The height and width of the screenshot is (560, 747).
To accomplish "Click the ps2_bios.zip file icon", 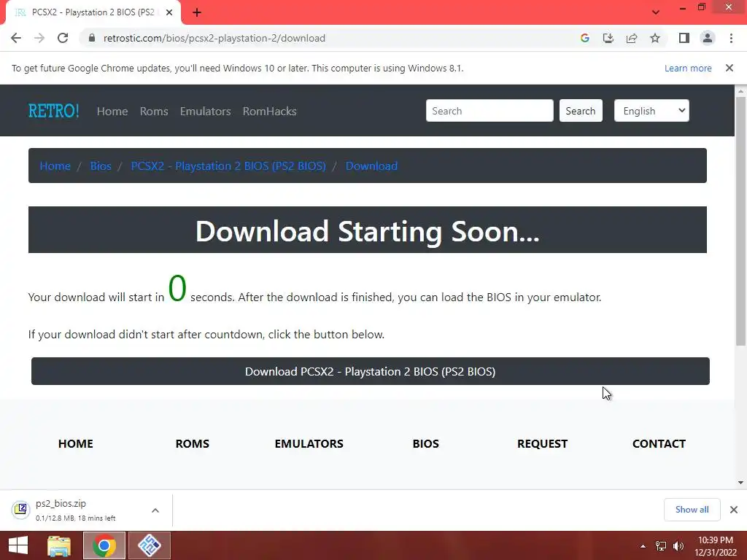I will (20, 510).
